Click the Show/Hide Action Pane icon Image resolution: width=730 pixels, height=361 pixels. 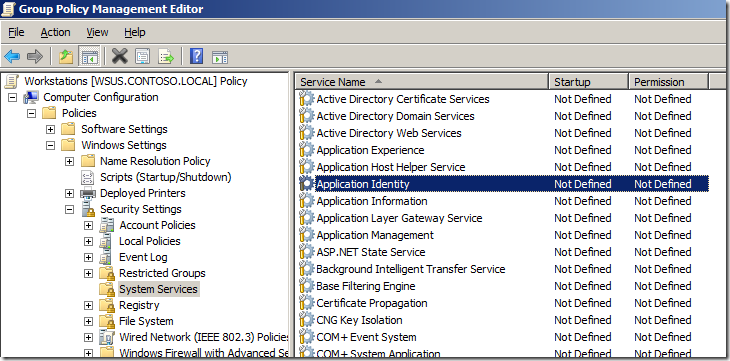point(220,57)
